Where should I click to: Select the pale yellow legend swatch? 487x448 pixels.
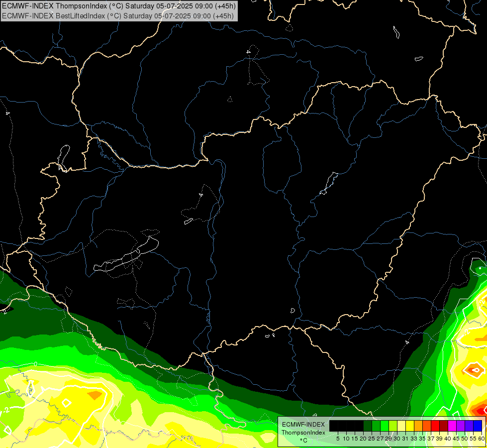pyautogui.click(x=401, y=426)
